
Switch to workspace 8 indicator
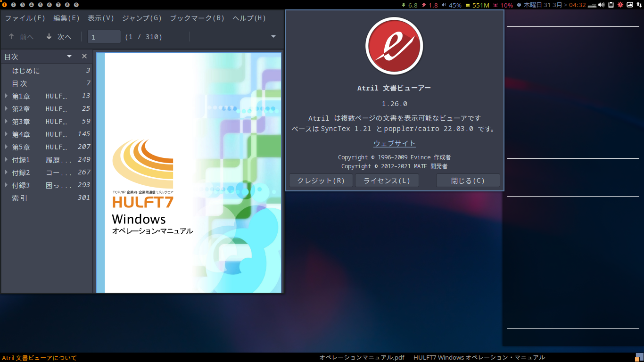67,5
